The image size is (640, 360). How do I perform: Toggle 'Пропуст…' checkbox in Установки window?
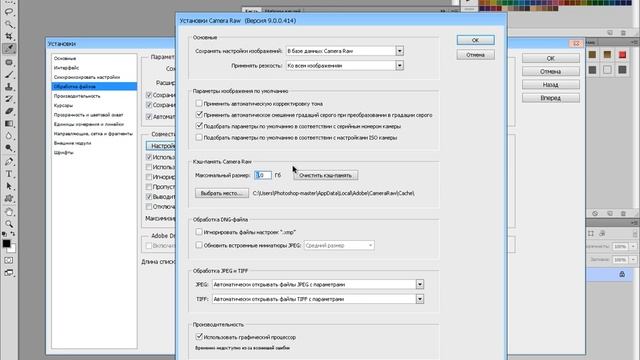click(149, 187)
